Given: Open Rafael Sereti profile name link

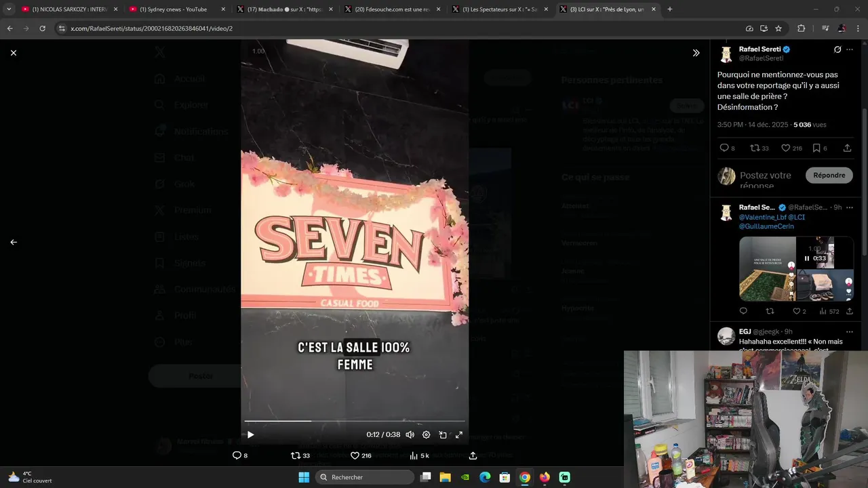Looking at the screenshot, I should pyautogui.click(x=759, y=49).
